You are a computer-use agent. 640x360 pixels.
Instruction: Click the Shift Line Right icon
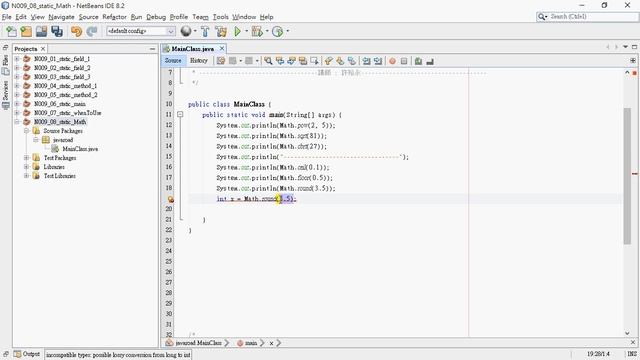pos(378,61)
